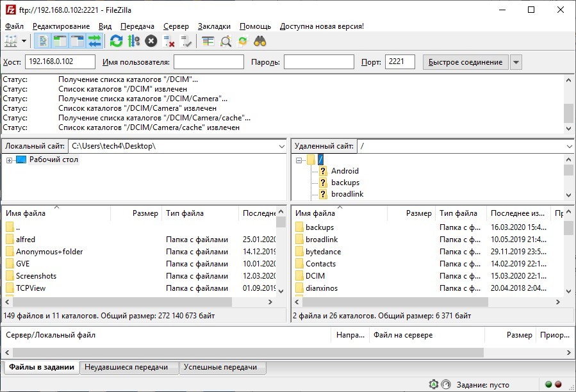Toggle transfer queue display
The height and width of the screenshot is (392, 576).
(x=94, y=41)
